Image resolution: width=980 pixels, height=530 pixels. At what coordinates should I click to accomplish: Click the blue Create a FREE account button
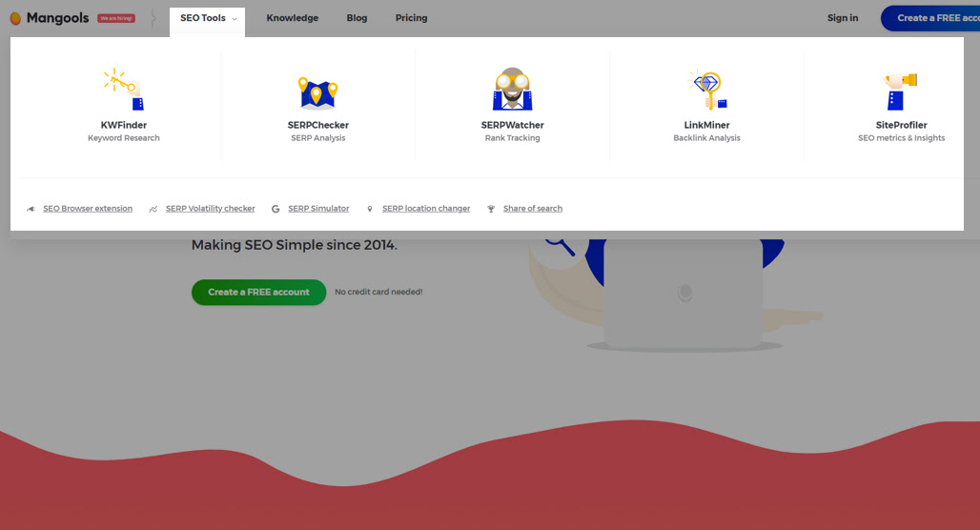[930, 18]
